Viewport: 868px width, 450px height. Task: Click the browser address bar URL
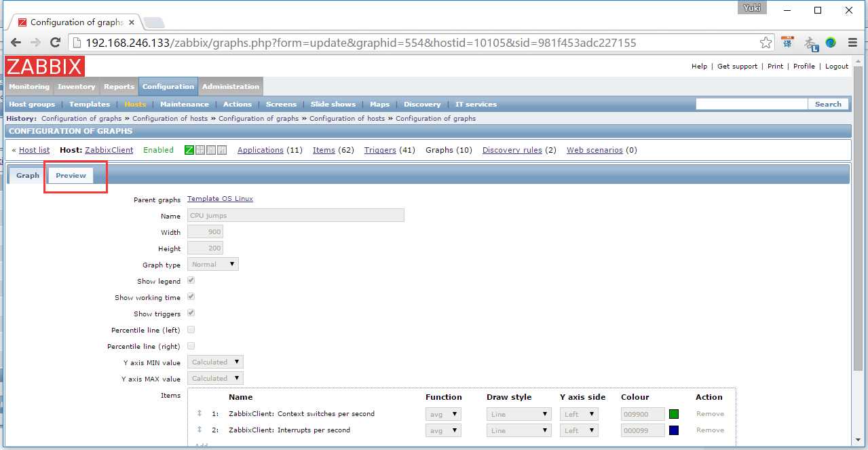click(361, 43)
